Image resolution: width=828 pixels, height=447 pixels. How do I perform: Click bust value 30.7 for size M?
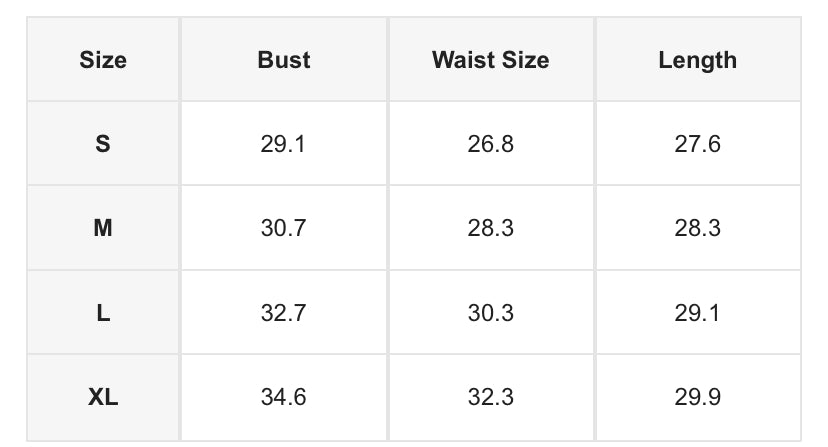(283, 228)
